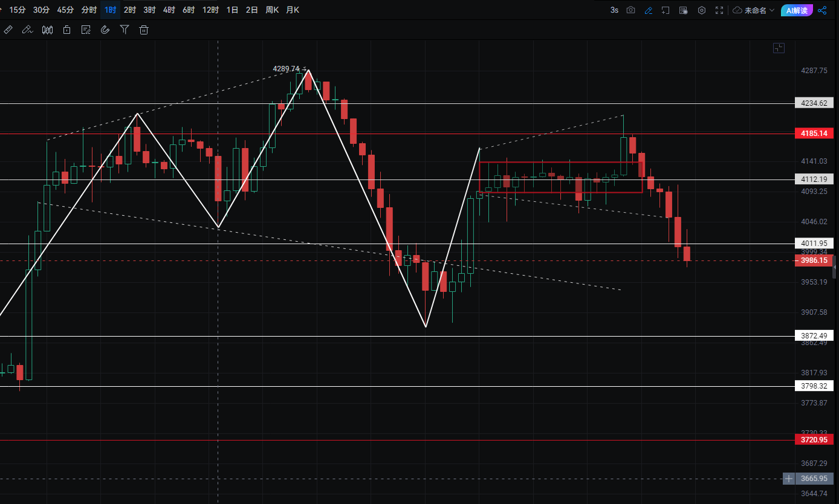Viewport: 839px width, 504px height.
Task: Open the 3s refresh interval selector
Action: click(x=614, y=10)
